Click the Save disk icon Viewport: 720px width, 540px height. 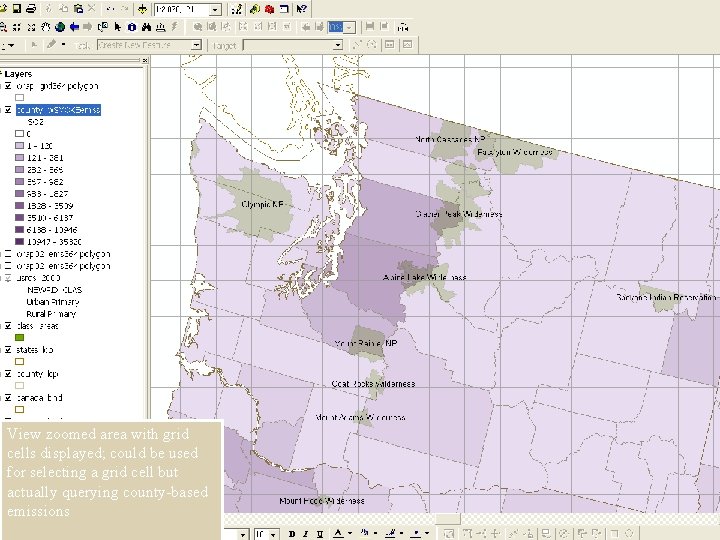(x=17, y=8)
